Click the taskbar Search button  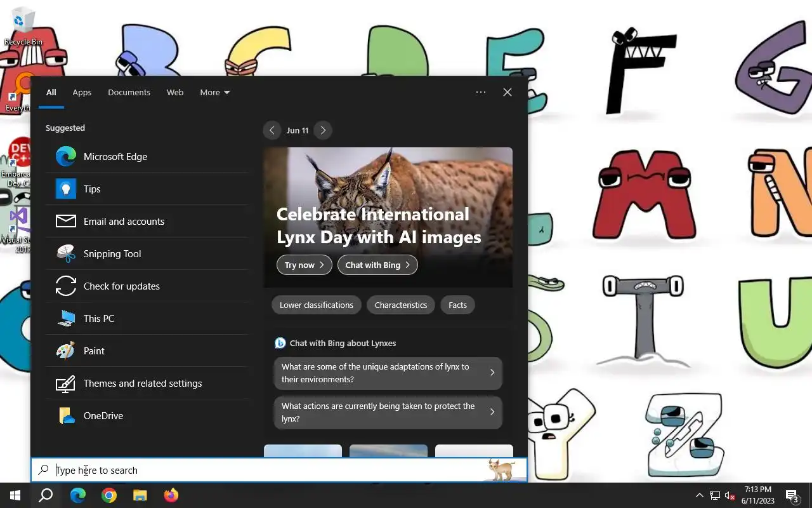[x=46, y=495]
